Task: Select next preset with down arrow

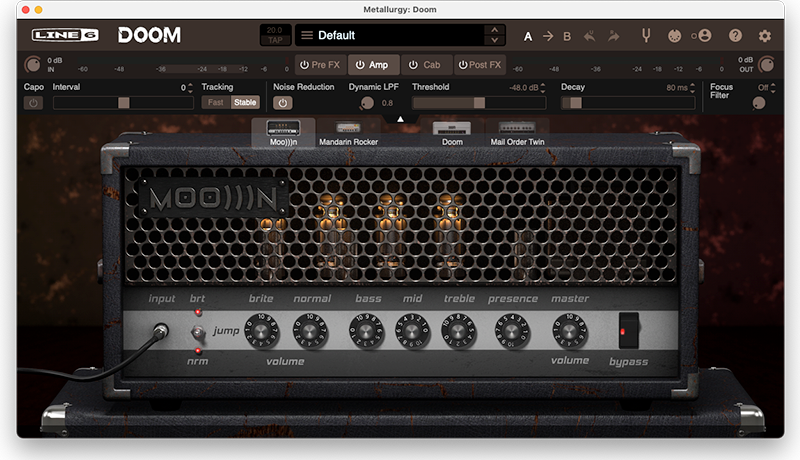Action: tap(494, 41)
